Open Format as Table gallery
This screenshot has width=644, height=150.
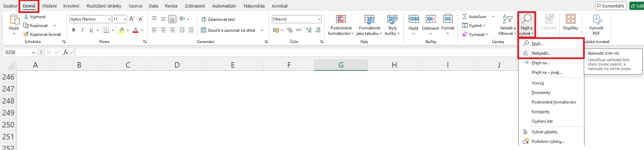coord(369,19)
